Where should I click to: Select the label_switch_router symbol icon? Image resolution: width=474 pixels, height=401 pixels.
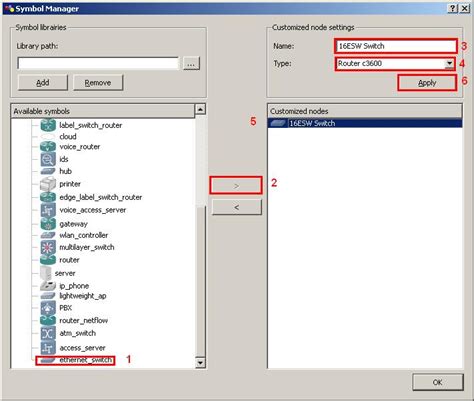coord(48,125)
